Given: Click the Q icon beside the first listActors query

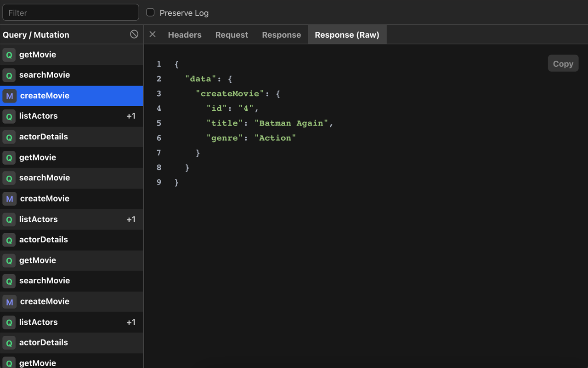Looking at the screenshot, I should [x=9, y=116].
